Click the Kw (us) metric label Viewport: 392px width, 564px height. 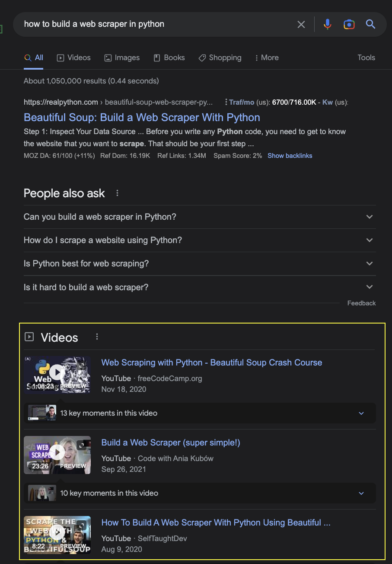[x=335, y=103]
